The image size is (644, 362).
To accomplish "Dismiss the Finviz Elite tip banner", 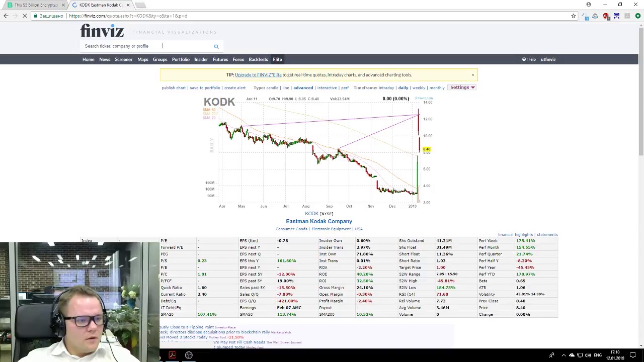I will (473, 75).
